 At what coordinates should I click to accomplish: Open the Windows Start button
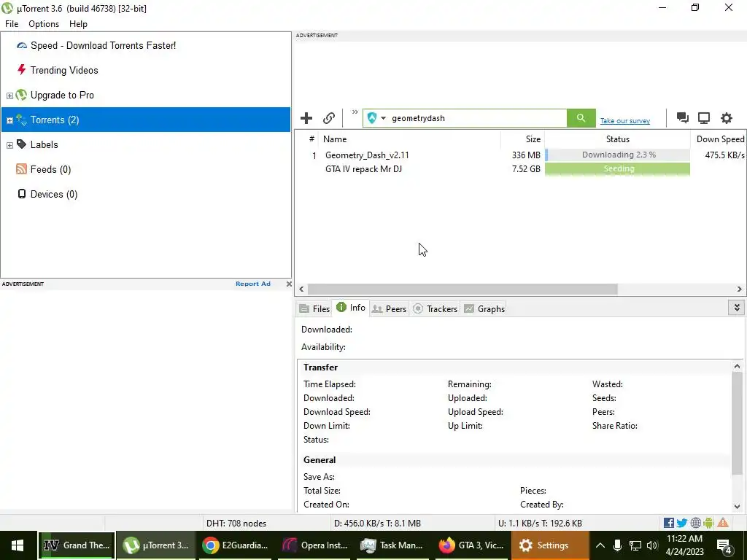point(18,545)
